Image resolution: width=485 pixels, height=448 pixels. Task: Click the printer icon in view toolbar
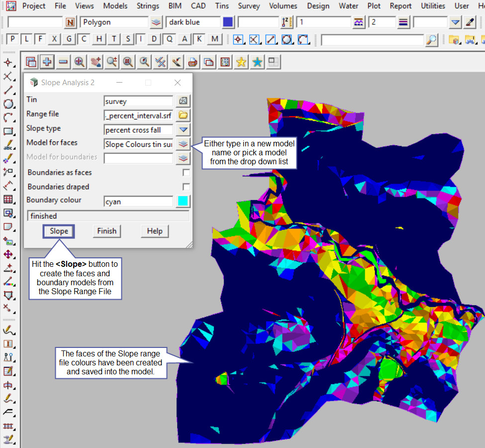click(x=193, y=62)
